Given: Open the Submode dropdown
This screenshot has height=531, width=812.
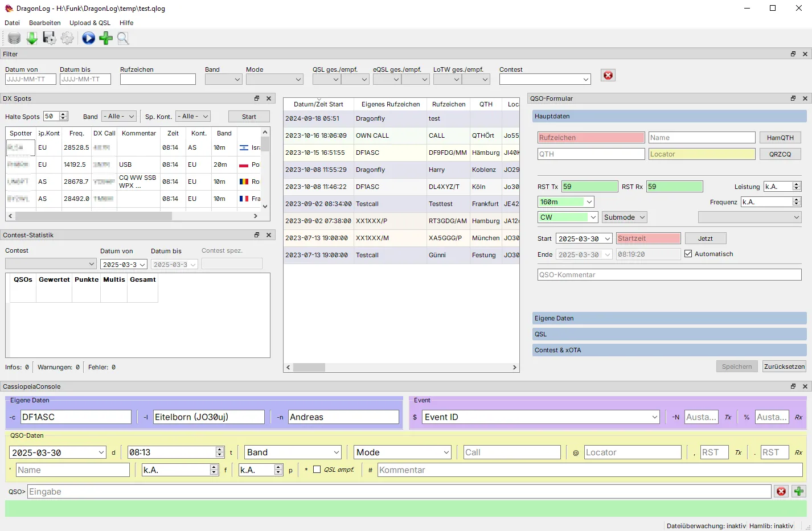Looking at the screenshot, I should point(624,217).
